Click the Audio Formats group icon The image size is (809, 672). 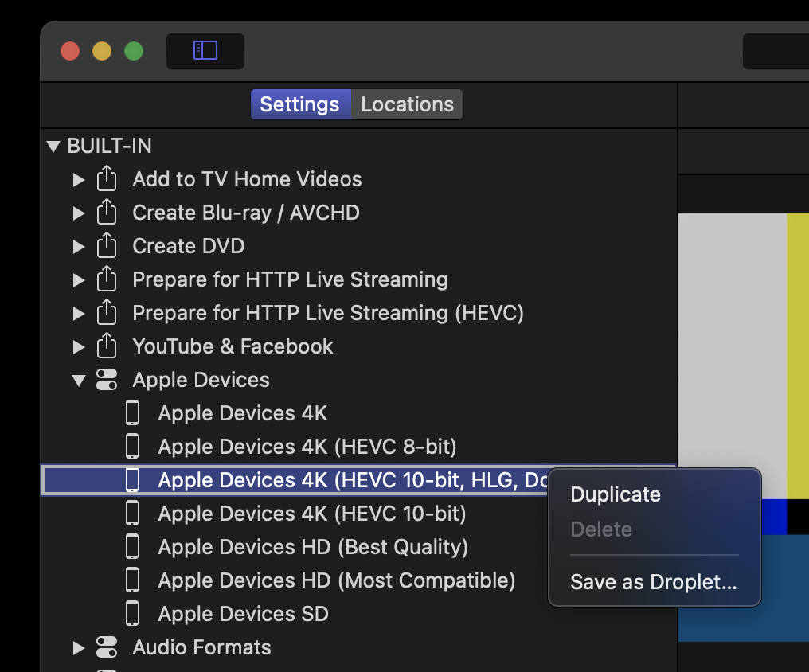107,647
